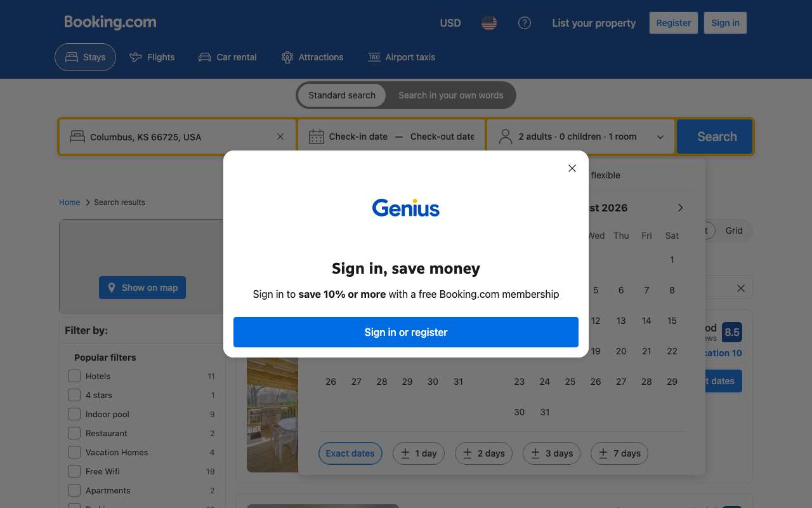Open the USD currency selector
The height and width of the screenshot is (508, 812).
[x=450, y=23]
